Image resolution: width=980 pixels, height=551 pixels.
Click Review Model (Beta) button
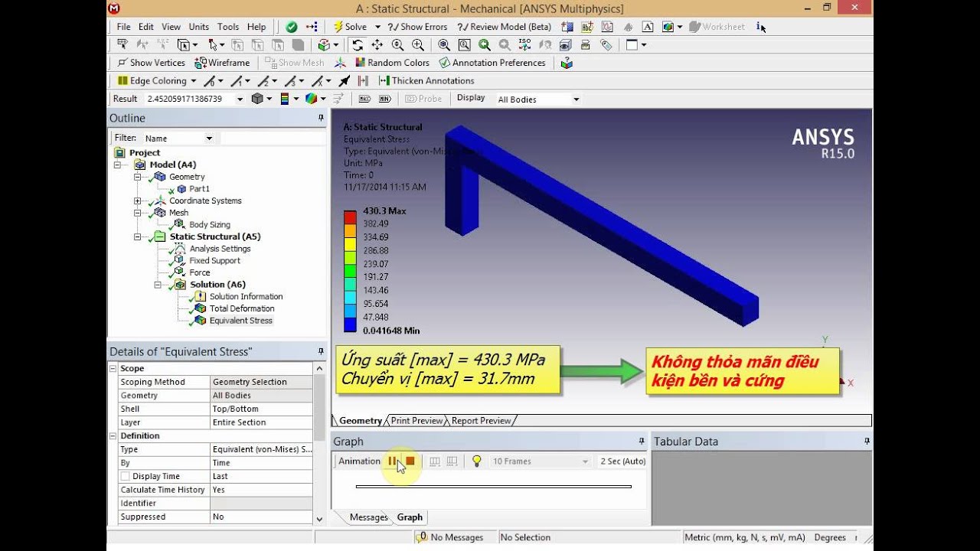[x=504, y=27]
